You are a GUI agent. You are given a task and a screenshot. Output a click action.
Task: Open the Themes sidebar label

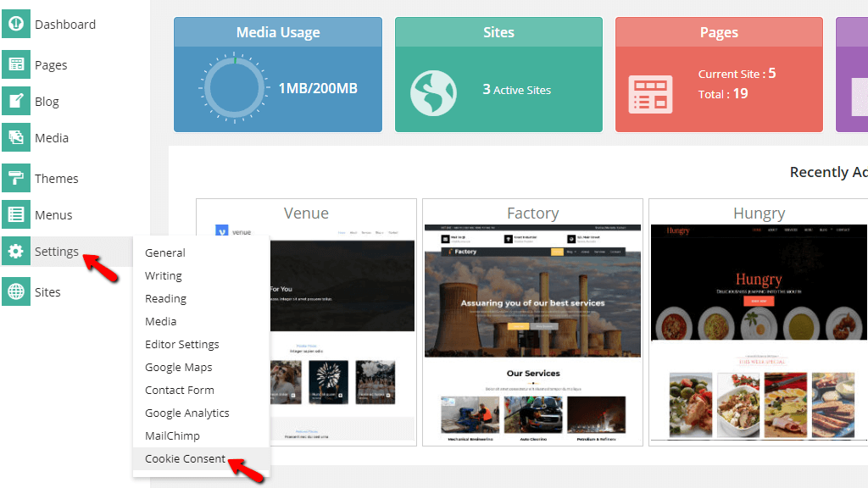click(57, 179)
